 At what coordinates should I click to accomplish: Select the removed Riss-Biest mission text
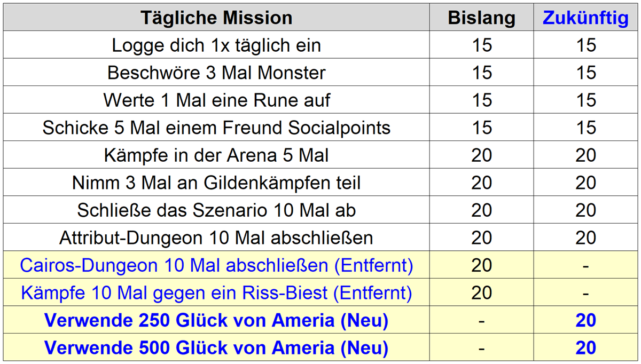pos(216,293)
